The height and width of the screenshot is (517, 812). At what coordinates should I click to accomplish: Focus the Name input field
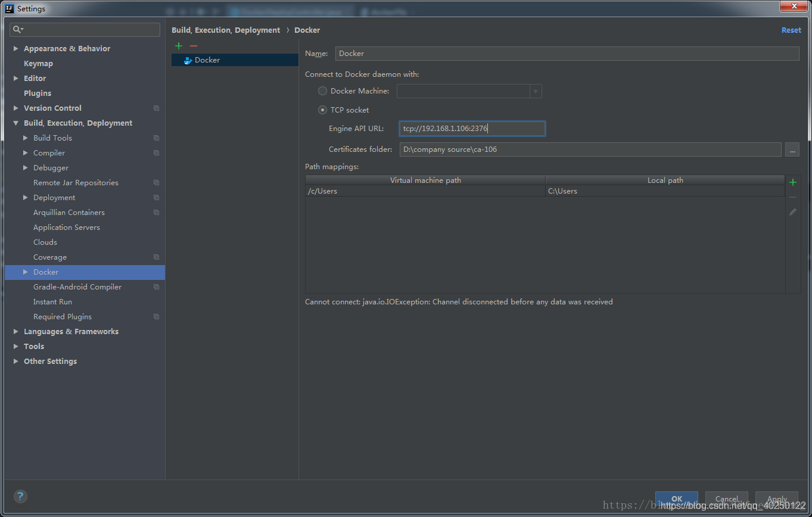(567, 54)
